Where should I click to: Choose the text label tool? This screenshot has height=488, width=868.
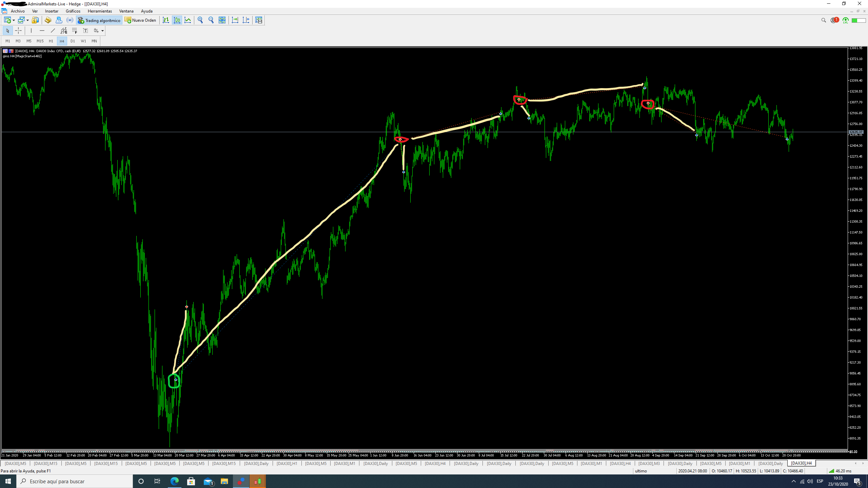(x=85, y=31)
